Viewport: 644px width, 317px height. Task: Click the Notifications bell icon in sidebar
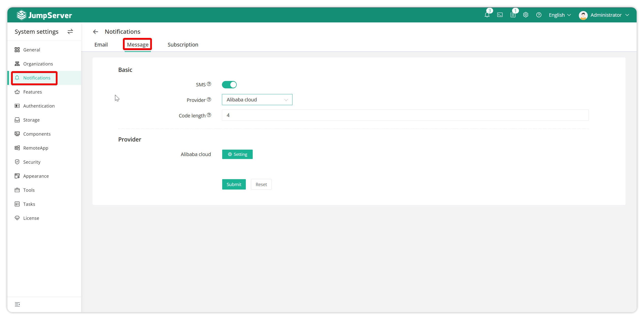tap(17, 78)
